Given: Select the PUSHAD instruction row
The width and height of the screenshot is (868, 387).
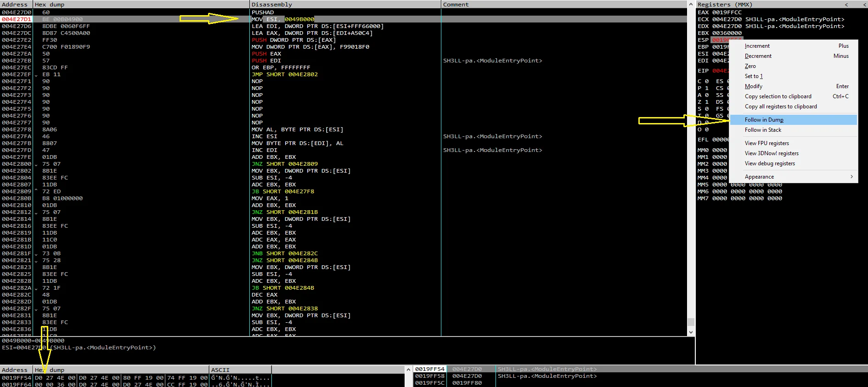Looking at the screenshot, I should click(263, 12).
